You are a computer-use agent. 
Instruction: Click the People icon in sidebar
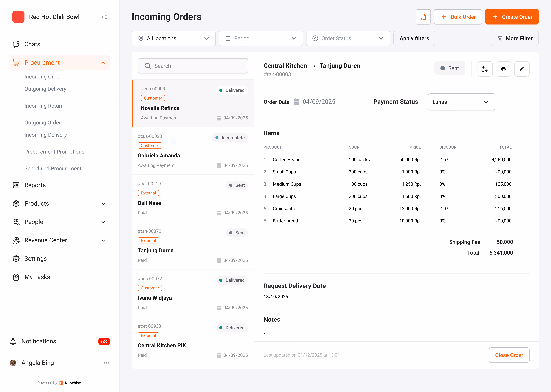coord(16,222)
